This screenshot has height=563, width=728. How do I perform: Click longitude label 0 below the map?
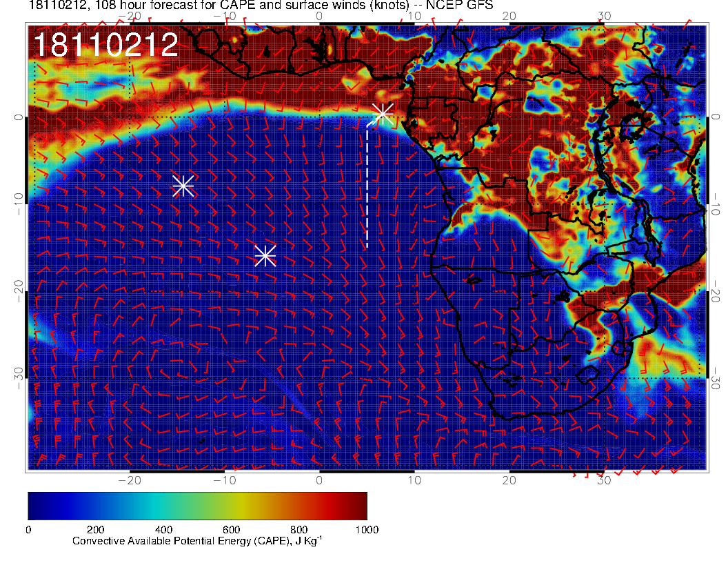coord(319,481)
